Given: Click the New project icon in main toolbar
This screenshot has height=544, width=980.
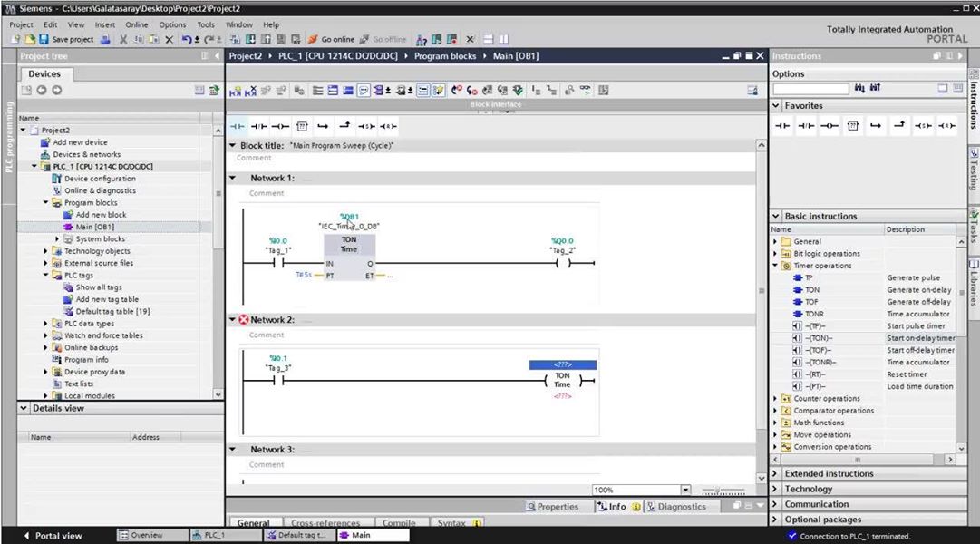Looking at the screenshot, I should coord(15,39).
